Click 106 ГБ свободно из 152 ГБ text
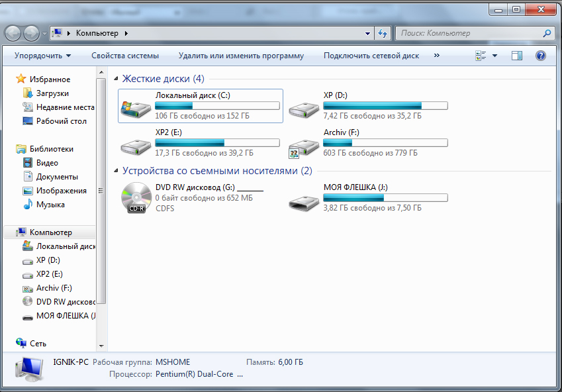This screenshot has width=562, height=392. tap(202, 116)
